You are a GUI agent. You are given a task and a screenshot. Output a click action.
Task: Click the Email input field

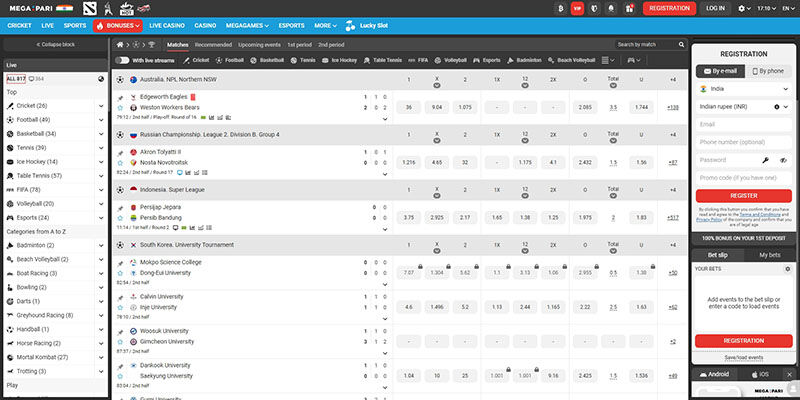click(x=743, y=124)
